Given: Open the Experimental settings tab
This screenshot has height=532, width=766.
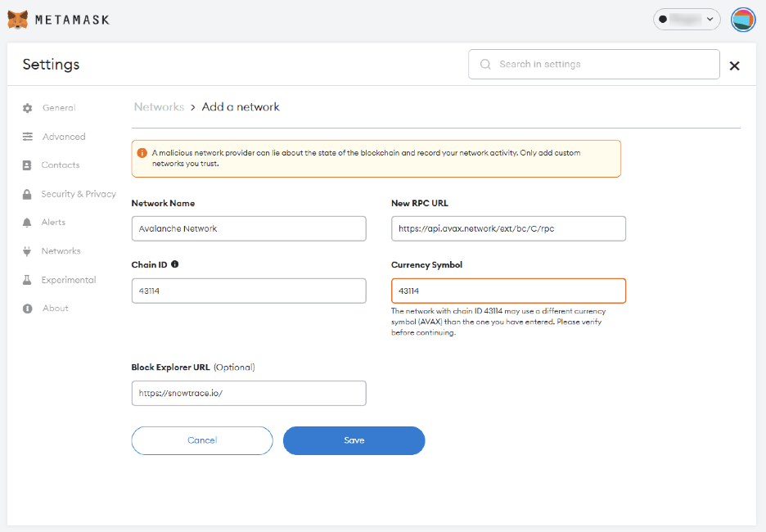Looking at the screenshot, I should click(69, 279).
